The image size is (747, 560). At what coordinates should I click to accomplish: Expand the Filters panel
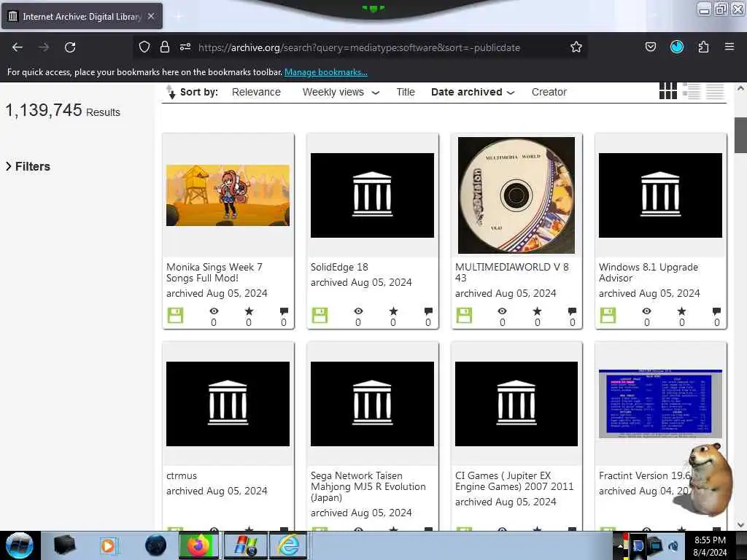tap(28, 166)
